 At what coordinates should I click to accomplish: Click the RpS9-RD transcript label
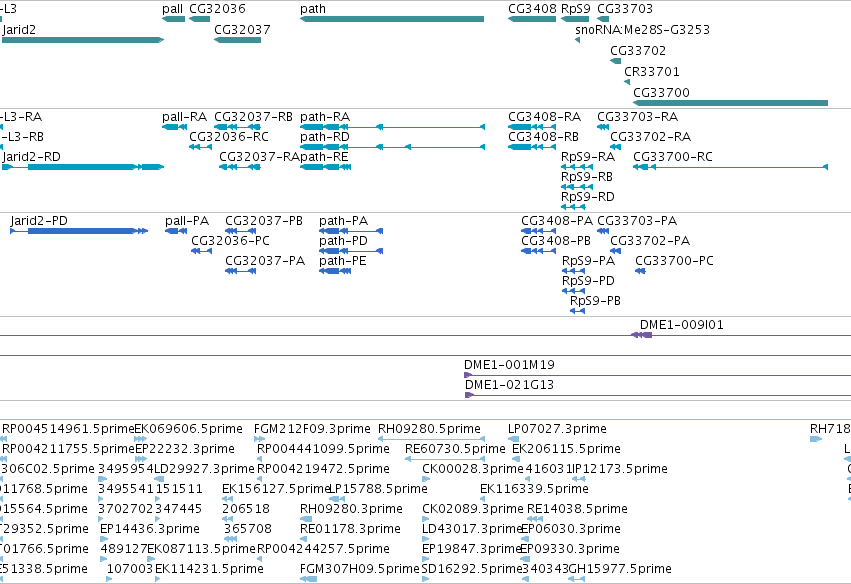[x=588, y=197]
